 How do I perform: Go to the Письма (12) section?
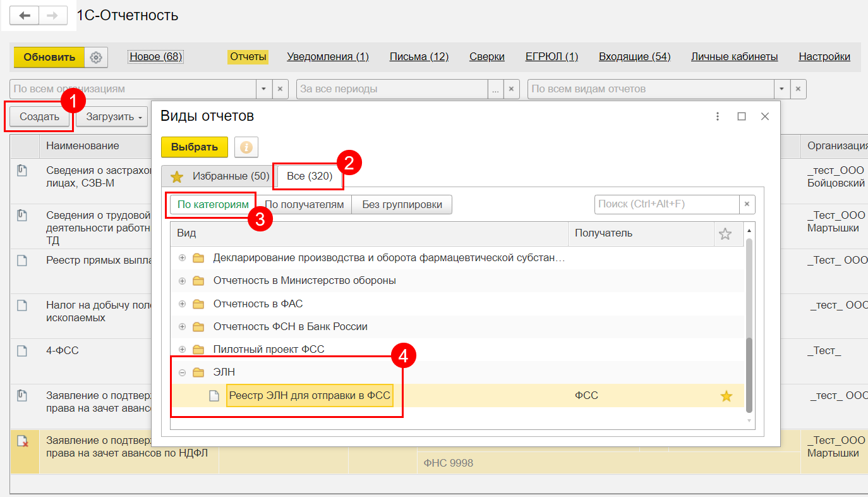click(x=419, y=57)
